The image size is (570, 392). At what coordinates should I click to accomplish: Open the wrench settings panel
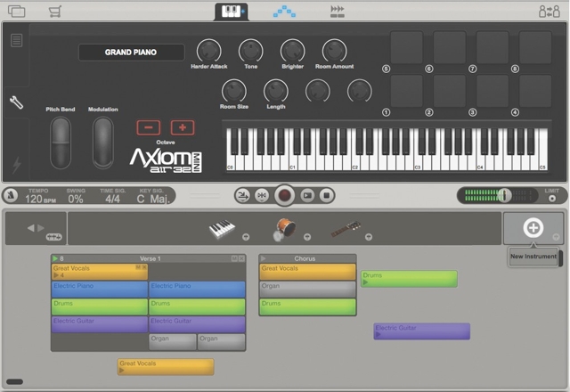16,102
